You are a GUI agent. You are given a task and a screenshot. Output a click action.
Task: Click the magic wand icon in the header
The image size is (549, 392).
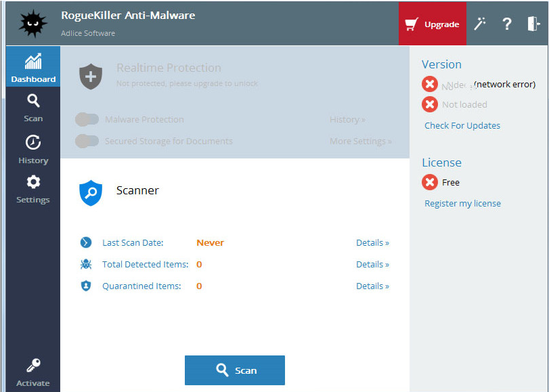click(x=480, y=24)
